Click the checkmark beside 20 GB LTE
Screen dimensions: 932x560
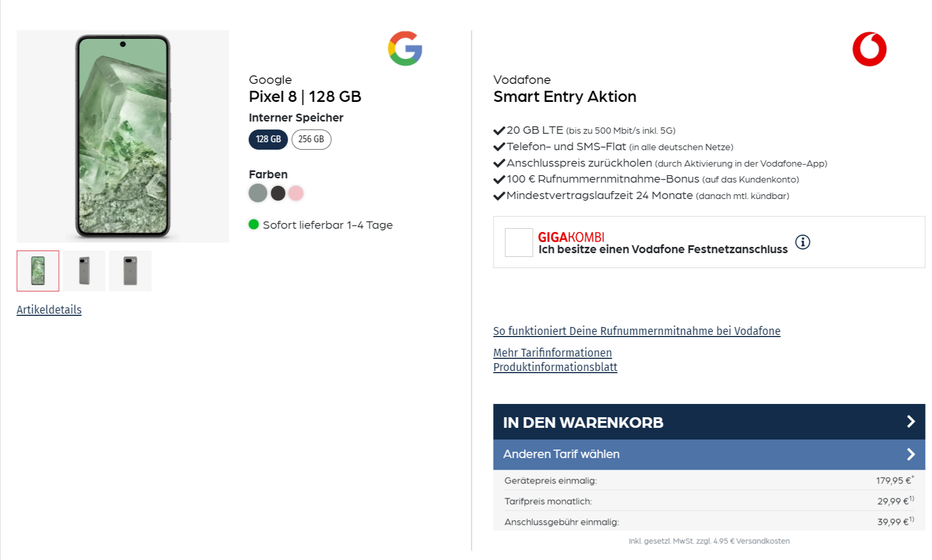coord(498,130)
